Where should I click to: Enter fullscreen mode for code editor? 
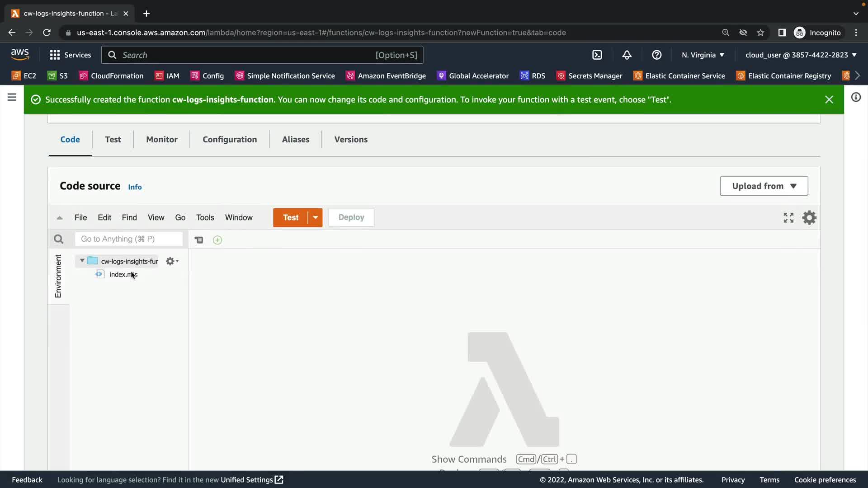coord(788,218)
